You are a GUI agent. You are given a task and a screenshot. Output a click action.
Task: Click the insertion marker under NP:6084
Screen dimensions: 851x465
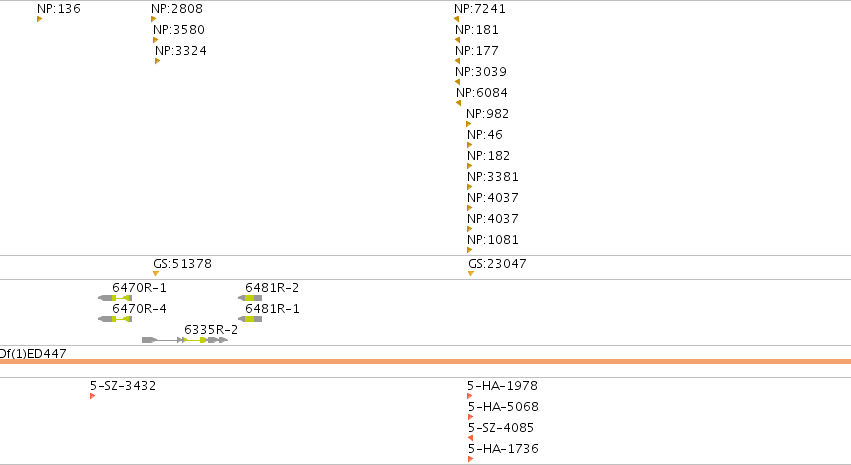[x=458, y=103]
